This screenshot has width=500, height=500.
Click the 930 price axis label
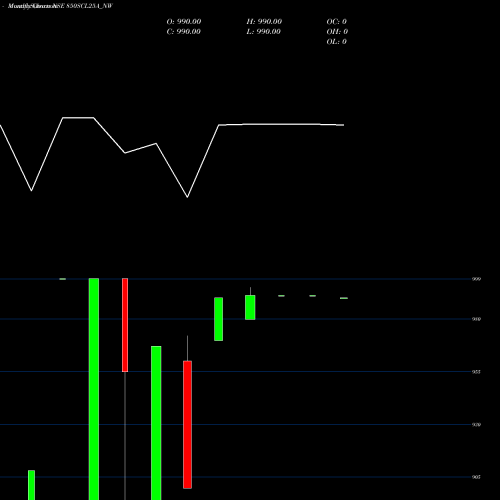click(x=476, y=425)
